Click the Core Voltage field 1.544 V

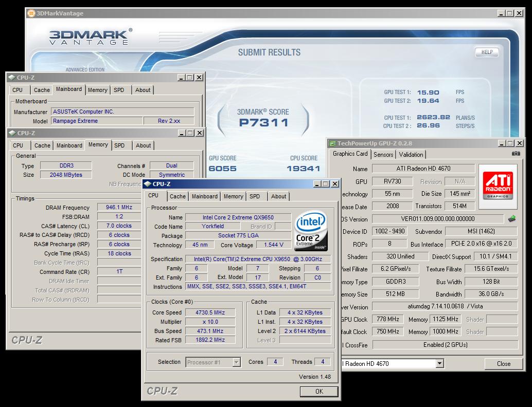point(274,245)
